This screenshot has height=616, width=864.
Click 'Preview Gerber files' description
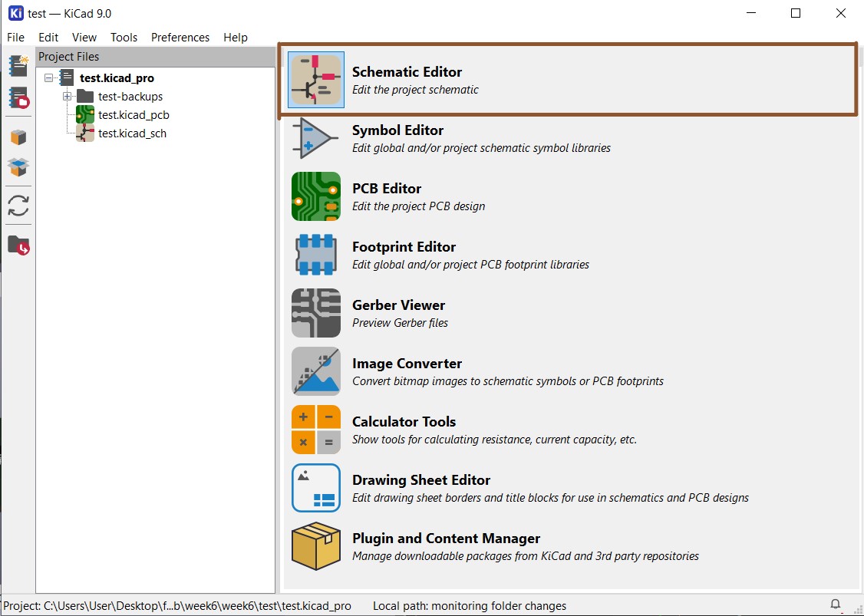pyautogui.click(x=400, y=323)
